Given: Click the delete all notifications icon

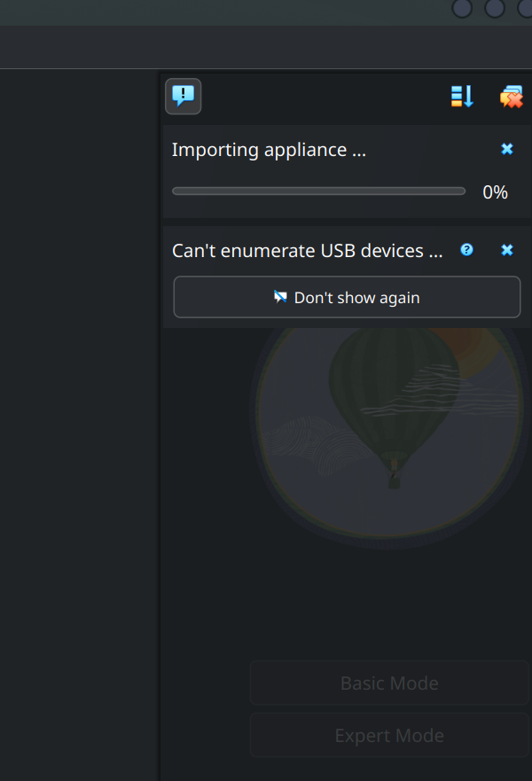Looking at the screenshot, I should click(511, 97).
